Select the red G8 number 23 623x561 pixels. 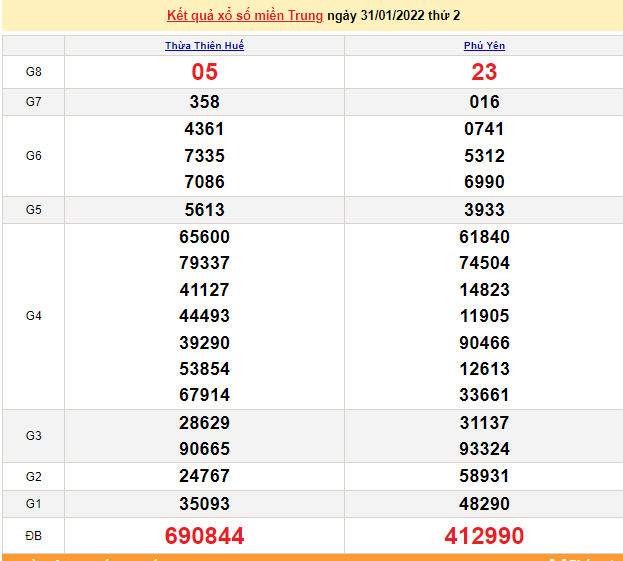pyautogui.click(x=484, y=72)
